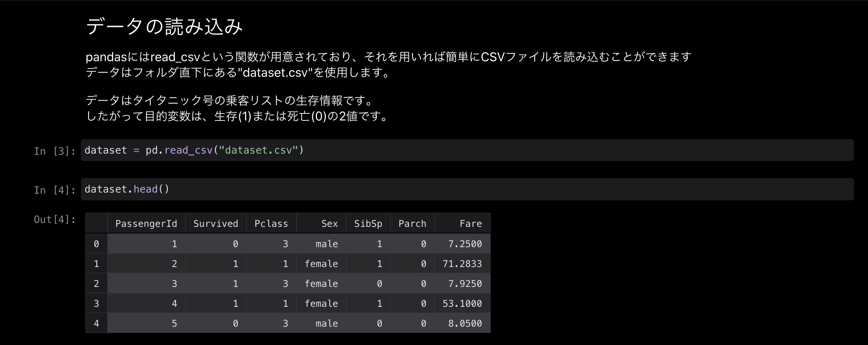Focus the dataset.head() code cell
Viewport: 868px width, 345px height.
pyautogui.click(x=467, y=189)
